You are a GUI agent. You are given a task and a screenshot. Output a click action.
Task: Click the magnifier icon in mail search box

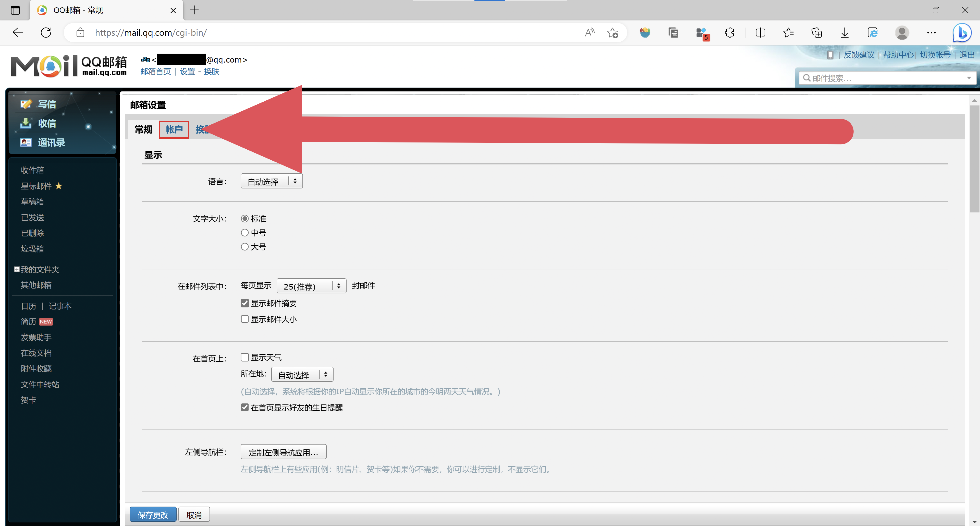[x=807, y=78]
